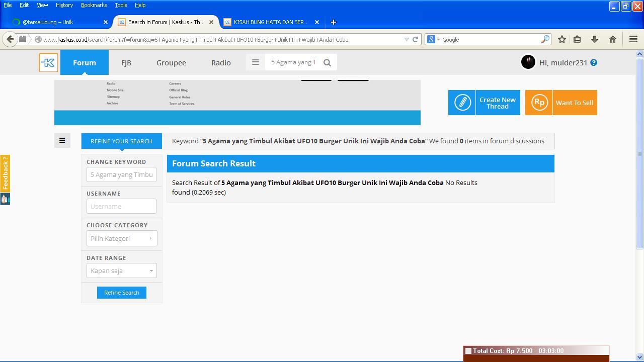Image resolution: width=644 pixels, height=362 pixels.
Task: Open the Edit menu
Action: (24, 5)
